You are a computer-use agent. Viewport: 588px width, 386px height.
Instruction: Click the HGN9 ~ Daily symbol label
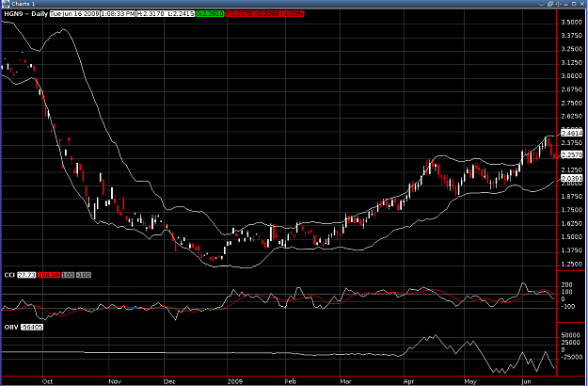click(x=26, y=14)
